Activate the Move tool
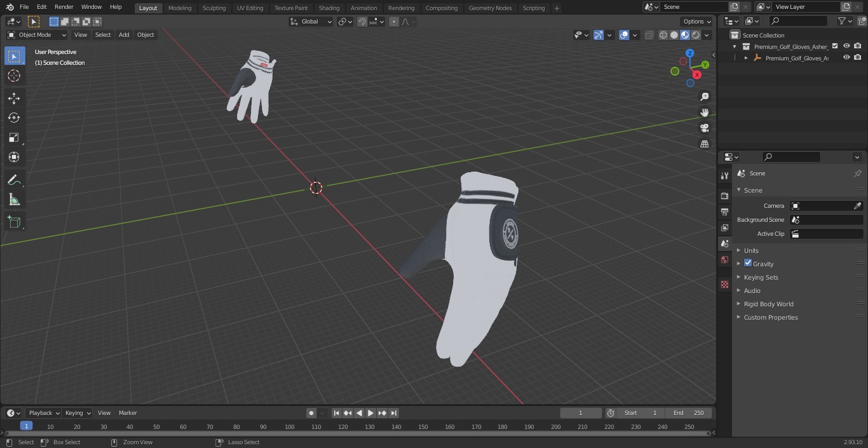This screenshot has height=448, width=868. (14, 98)
